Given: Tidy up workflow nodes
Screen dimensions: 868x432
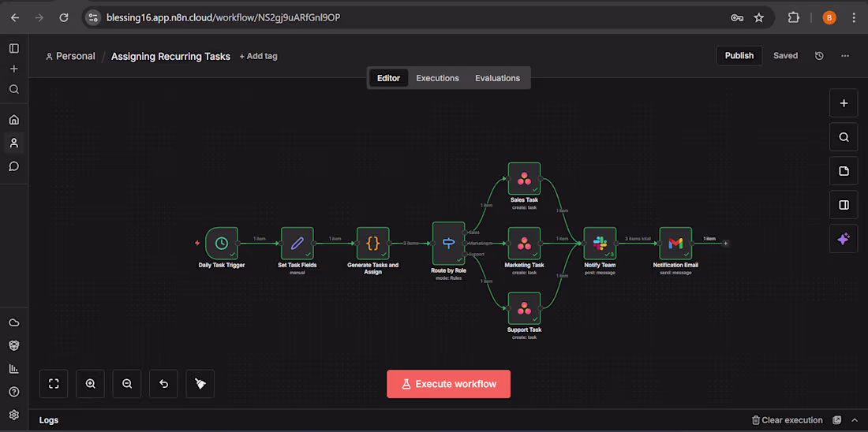Looking at the screenshot, I should pyautogui.click(x=200, y=383).
